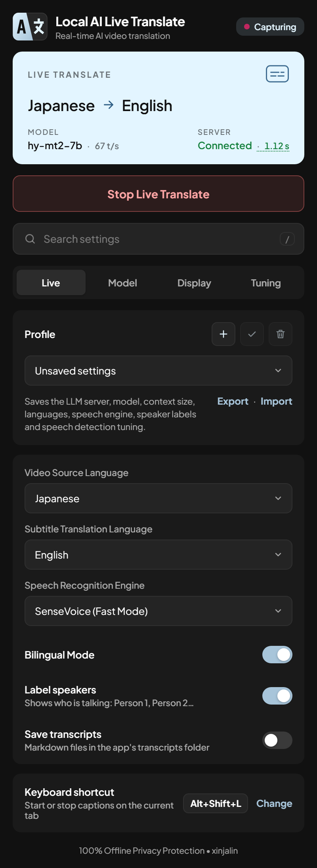This screenshot has width=317, height=868.
Task: Click the English target language heading
Action: pos(147,106)
